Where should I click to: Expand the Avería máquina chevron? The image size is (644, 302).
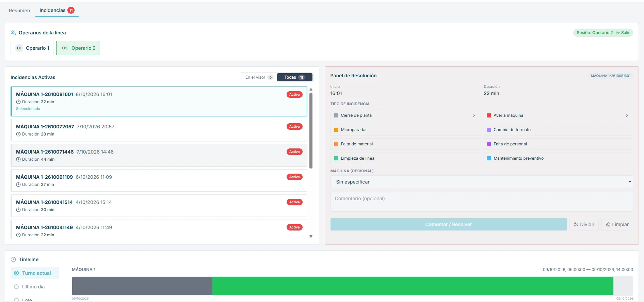pos(627,115)
